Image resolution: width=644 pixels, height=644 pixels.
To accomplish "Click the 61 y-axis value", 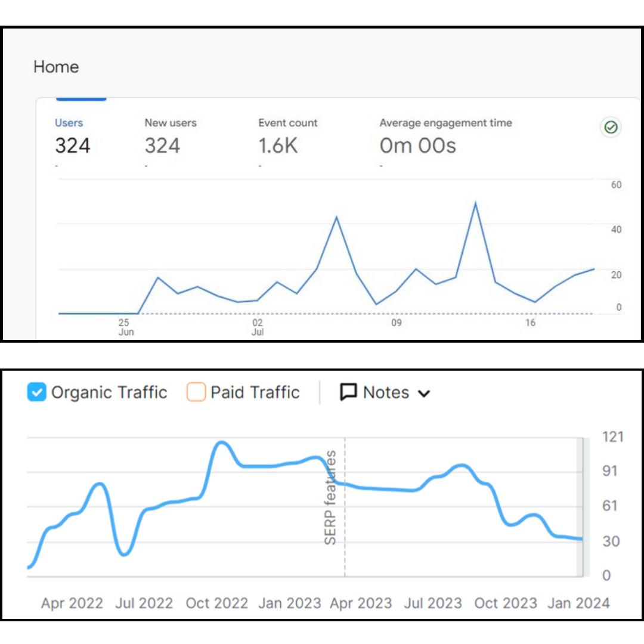I will coord(610,505).
